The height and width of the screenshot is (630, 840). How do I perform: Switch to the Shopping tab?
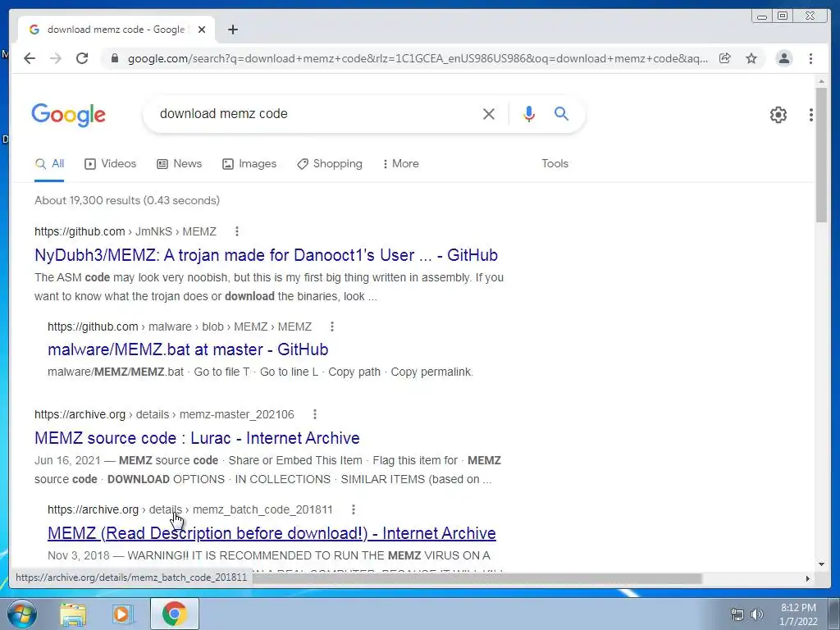tap(330, 163)
